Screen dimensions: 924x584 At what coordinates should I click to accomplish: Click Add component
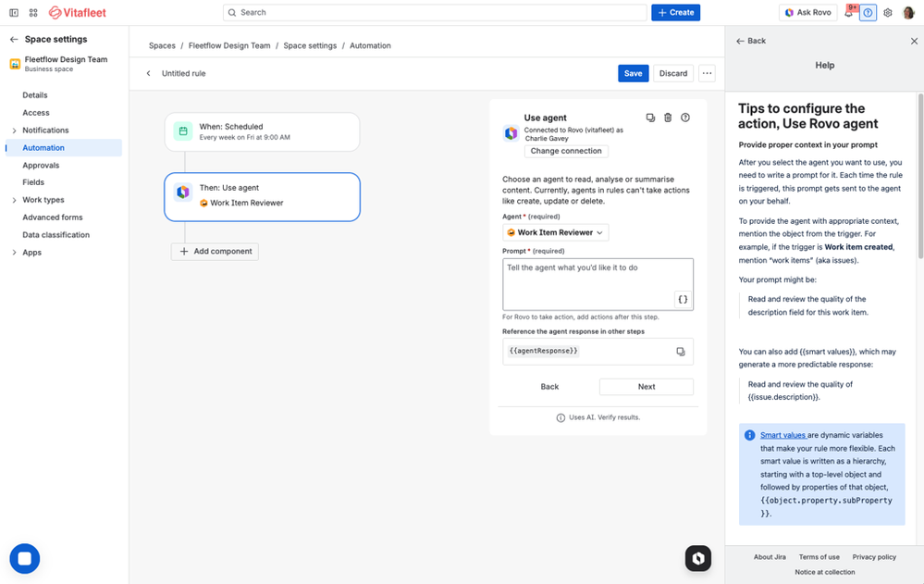(216, 252)
